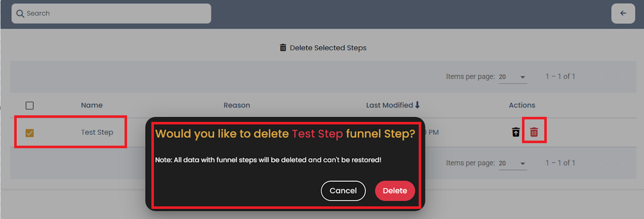Click the Delete Selected Steps label

[x=328, y=48]
